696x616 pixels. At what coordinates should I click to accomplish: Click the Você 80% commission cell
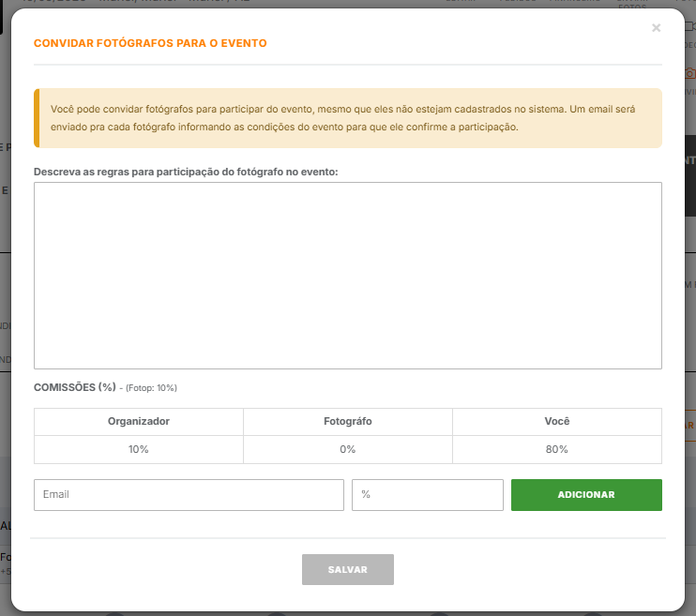point(556,449)
